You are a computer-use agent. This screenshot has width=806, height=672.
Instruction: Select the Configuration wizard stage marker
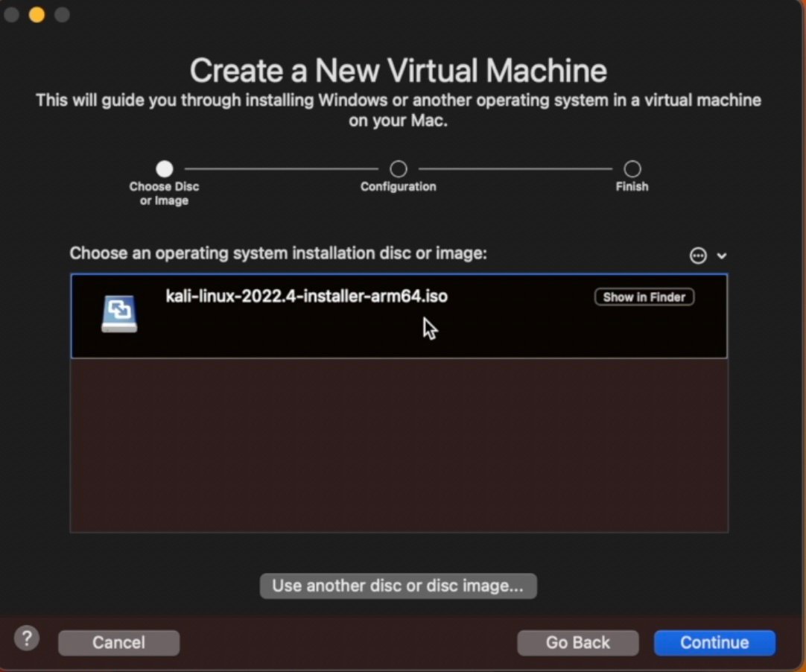[398, 168]
